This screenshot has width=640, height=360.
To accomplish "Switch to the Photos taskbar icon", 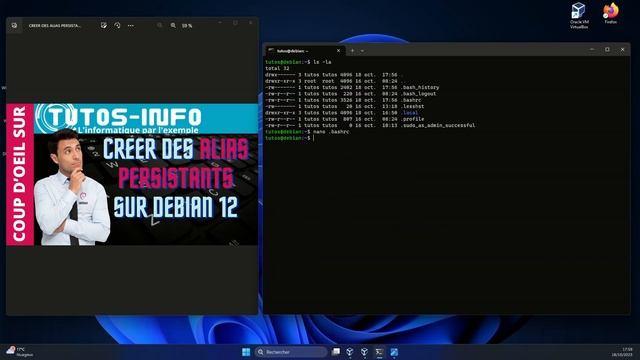I will [x=394, y=352].
